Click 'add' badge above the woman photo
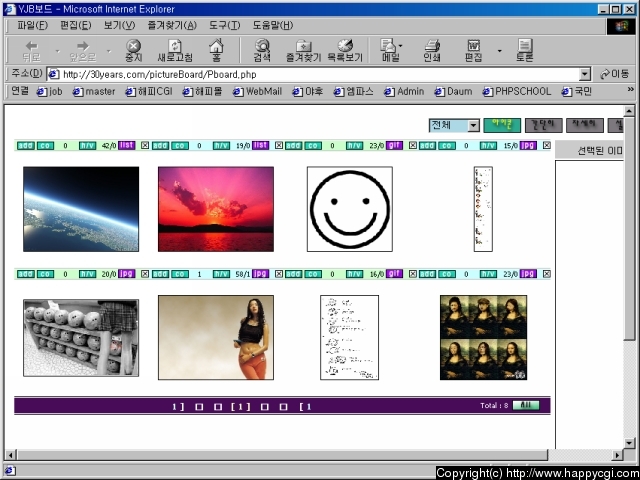 tap(160, 274)
